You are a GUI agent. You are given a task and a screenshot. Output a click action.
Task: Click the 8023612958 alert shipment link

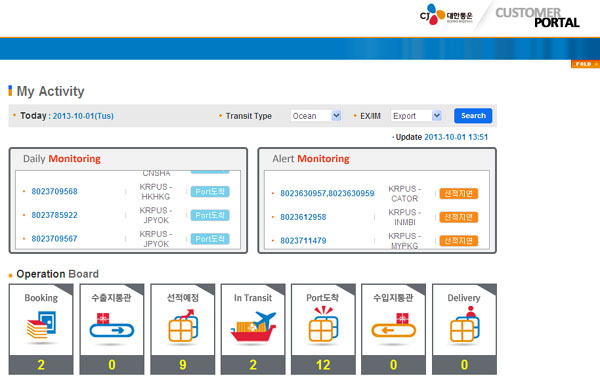pyautogui.click(x=303, y=217)
